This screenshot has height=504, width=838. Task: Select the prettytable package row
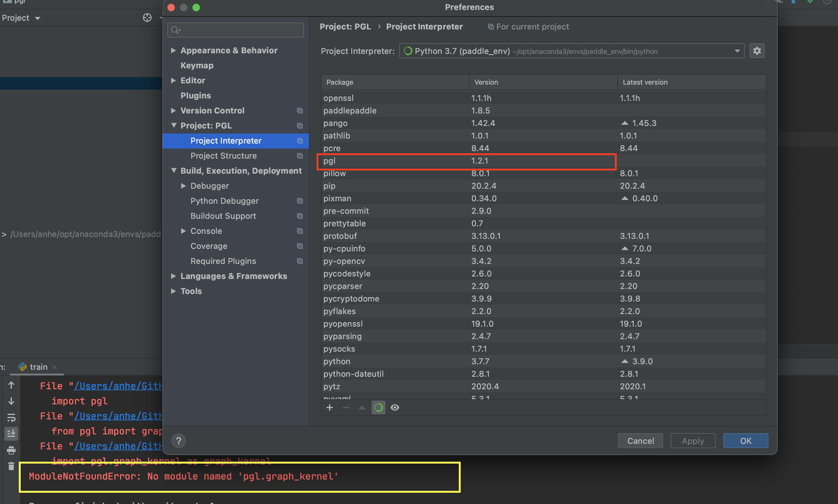543,223
